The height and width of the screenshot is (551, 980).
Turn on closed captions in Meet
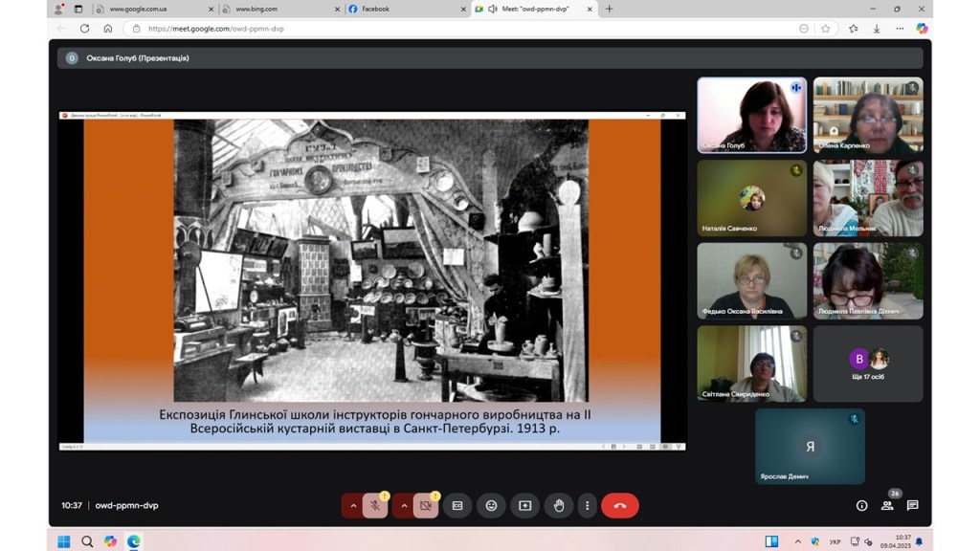coord(457,505)
